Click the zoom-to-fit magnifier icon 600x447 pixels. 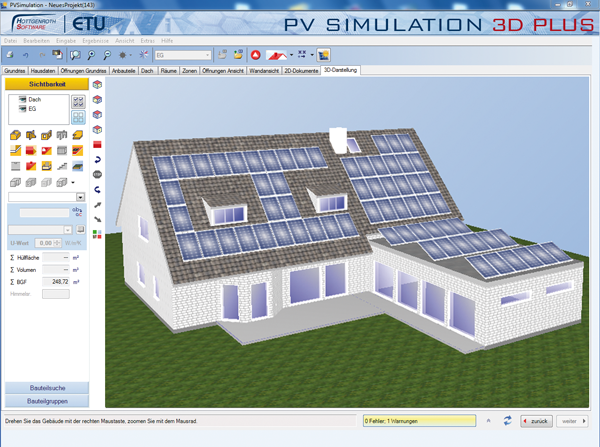(x=75, y=55)
